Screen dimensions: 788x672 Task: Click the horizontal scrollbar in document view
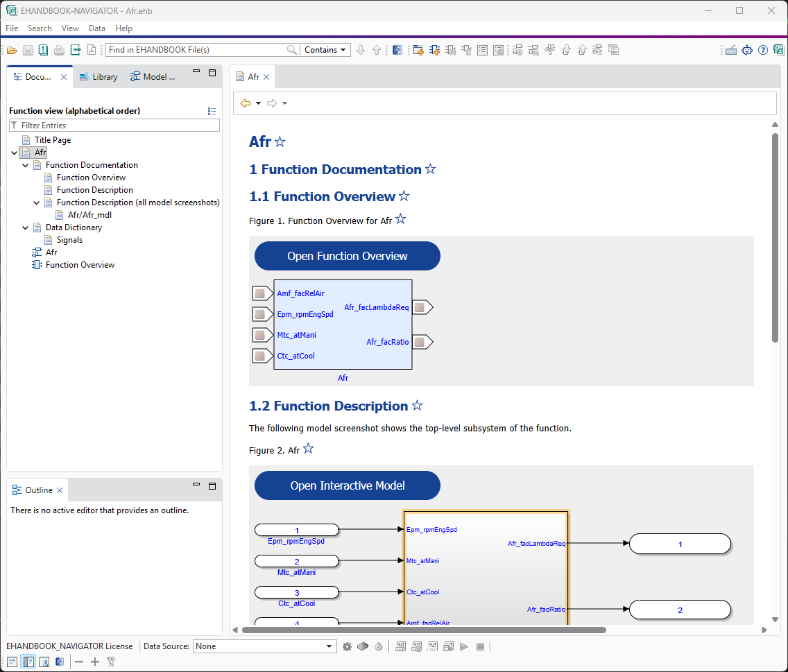424,630
